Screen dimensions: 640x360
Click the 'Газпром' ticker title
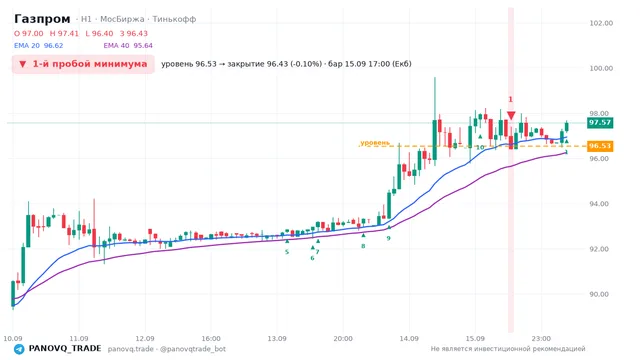(42, 19)
